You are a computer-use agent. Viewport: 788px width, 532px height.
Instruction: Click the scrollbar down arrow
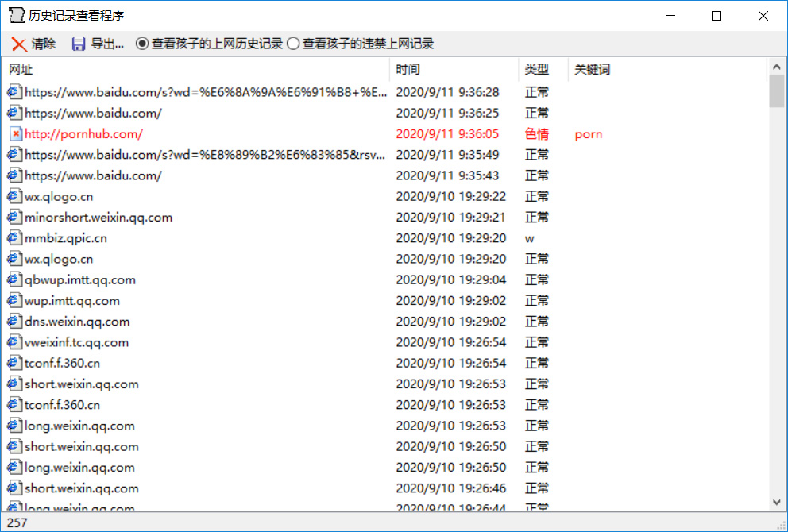click(x=776, y=502)
